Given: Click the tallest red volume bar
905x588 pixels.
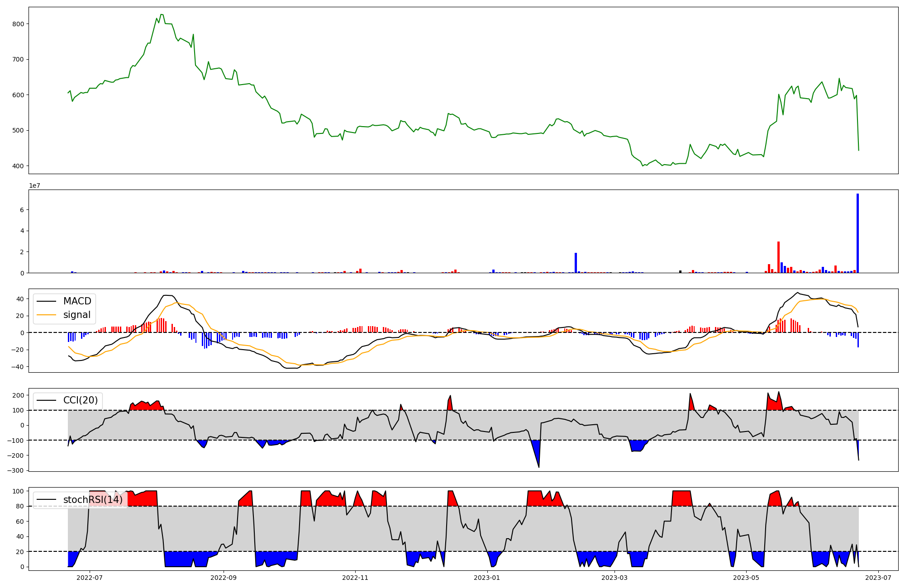Looking at the screenshot, I should click(x=778, y=257).
